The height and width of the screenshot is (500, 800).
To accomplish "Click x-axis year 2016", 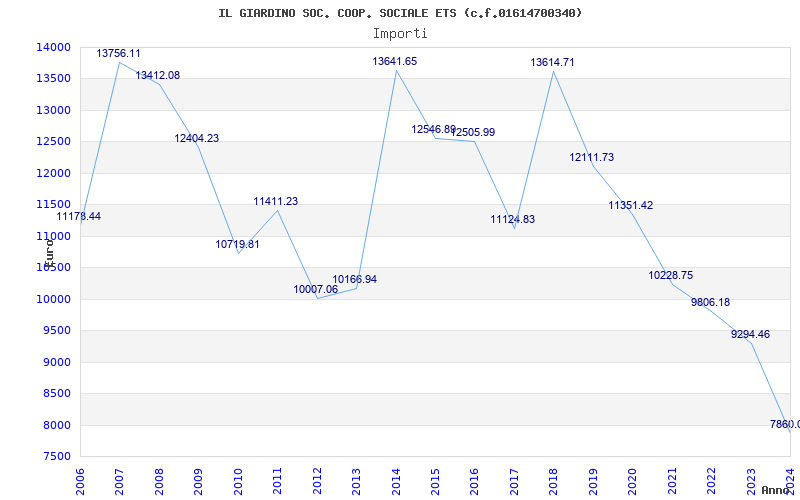I will click(x=474, y=481).
